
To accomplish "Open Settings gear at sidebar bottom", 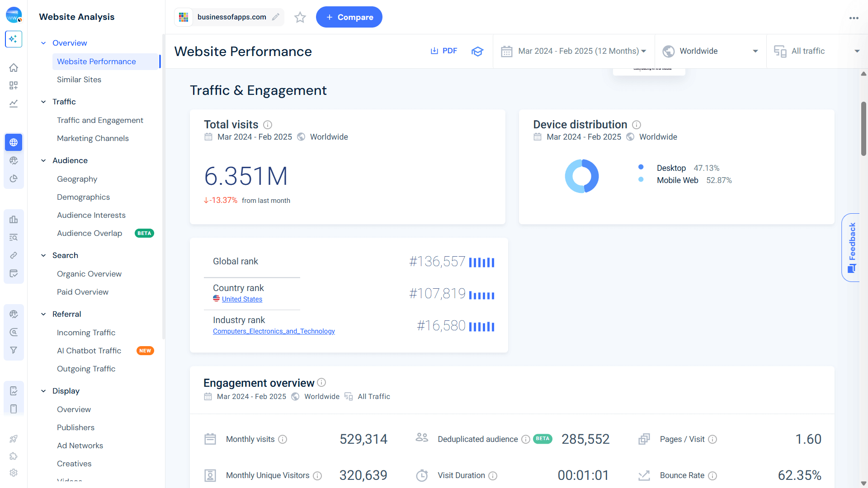I will (14, 473).
